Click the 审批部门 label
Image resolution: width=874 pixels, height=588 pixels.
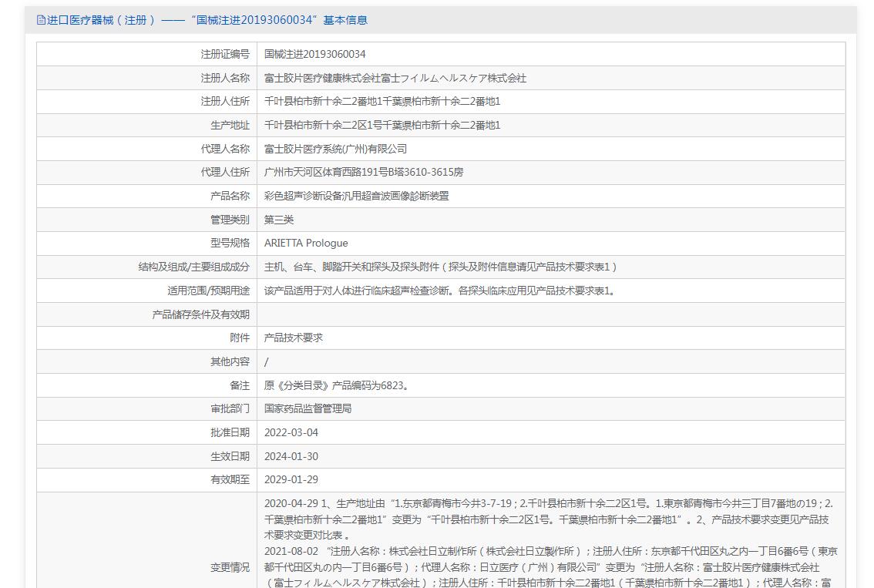click(x=230, y=408)
